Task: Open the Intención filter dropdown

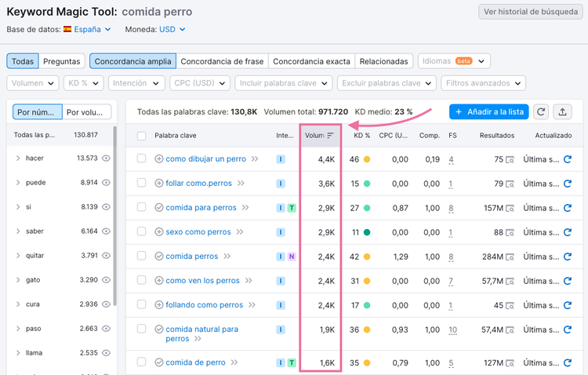Action: [136, 83]
